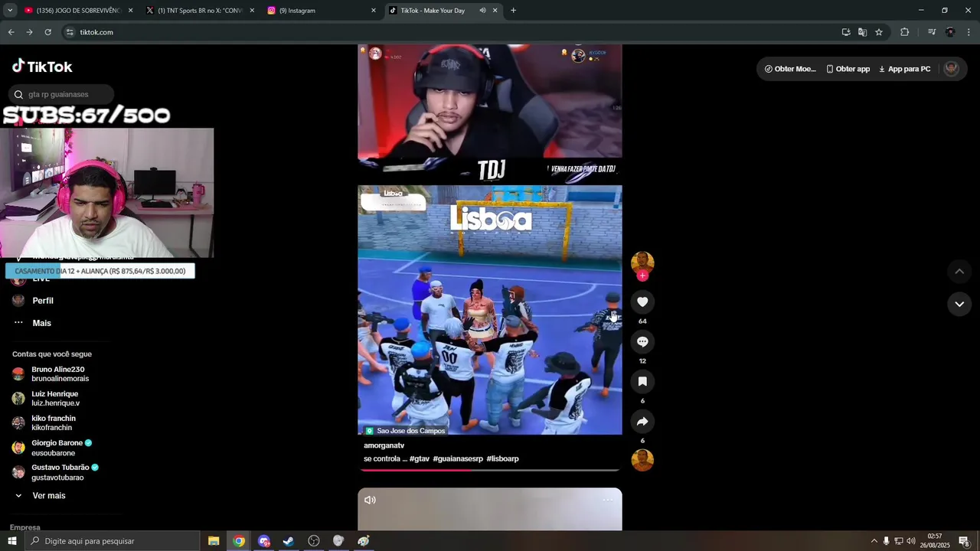The height and width of the screenshot is (551, 980).
Task: Like the amorganatv video with heart icon
Action: pyautogui.click(x=642, y=302)
